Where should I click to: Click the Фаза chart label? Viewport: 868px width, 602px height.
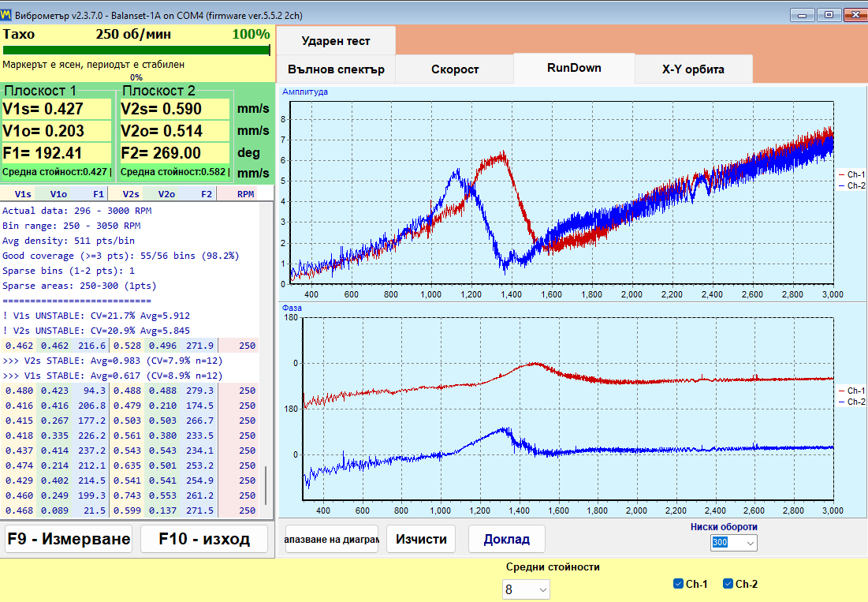292,308
